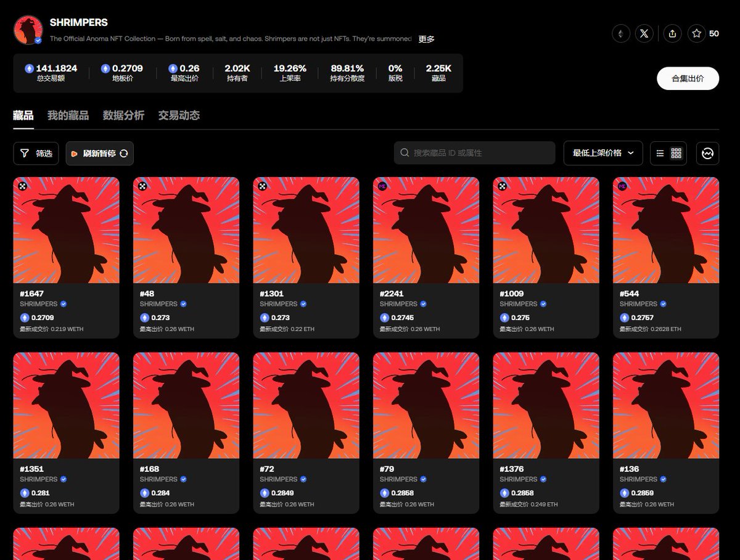The width and height of the screenshot is (740, 560).
Task: Open NFT #1301 thumbnail
Action: pos(306,231)
